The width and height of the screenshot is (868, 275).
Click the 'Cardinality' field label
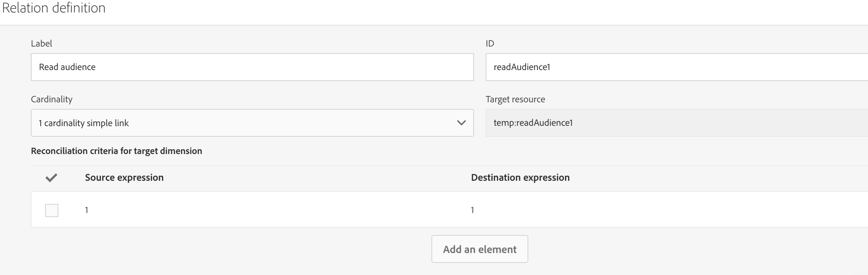(x=52, y=99)
